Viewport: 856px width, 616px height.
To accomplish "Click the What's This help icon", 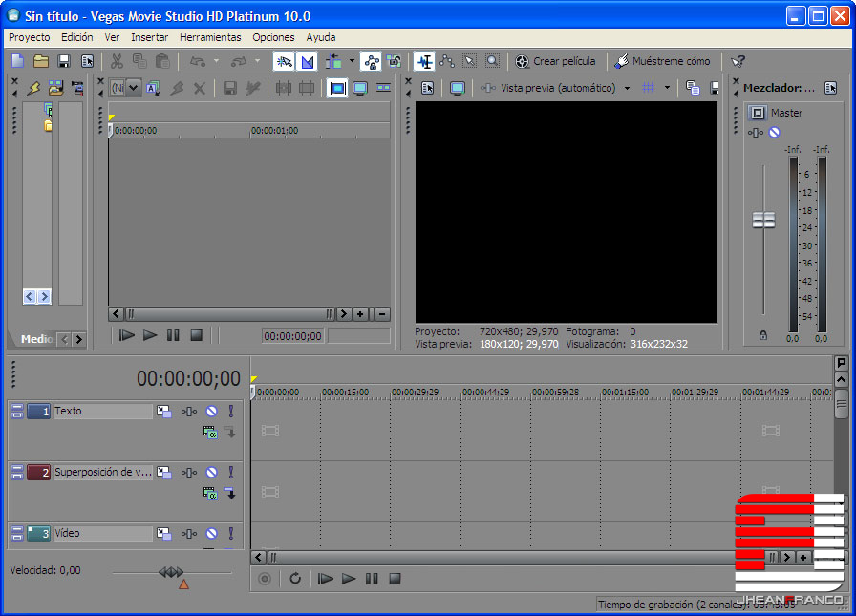I will (x=738, y=61).
